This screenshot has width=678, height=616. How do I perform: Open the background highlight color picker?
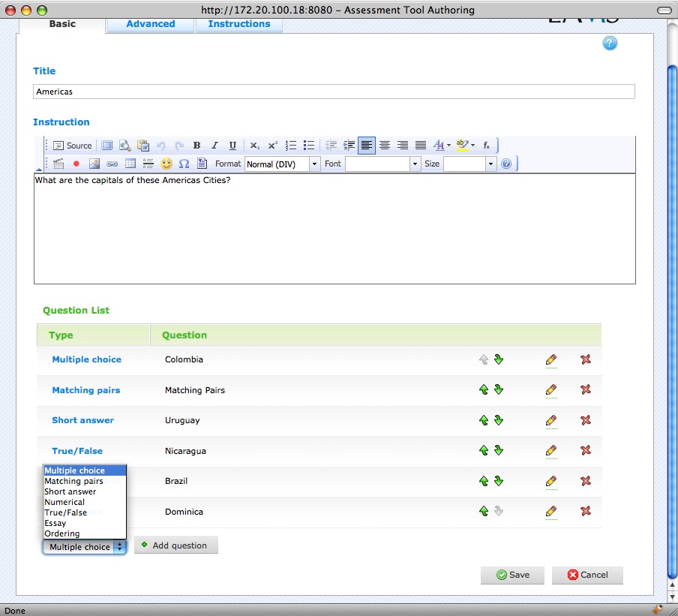click(x=465, y=146)
